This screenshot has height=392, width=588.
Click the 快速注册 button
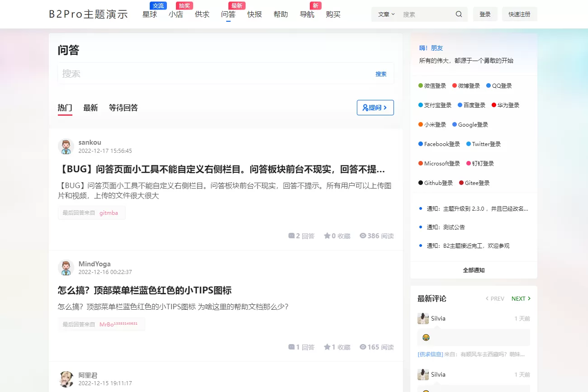(519, 14)
